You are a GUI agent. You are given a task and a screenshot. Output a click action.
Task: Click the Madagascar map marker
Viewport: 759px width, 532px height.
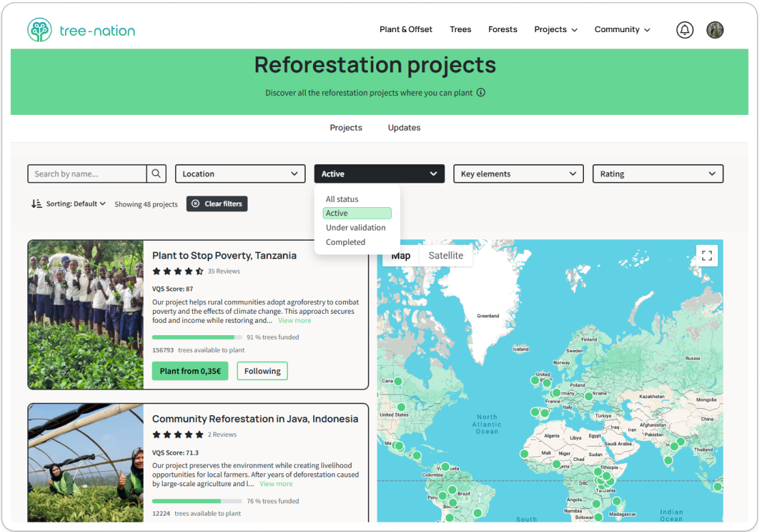[x=616, y=501]
